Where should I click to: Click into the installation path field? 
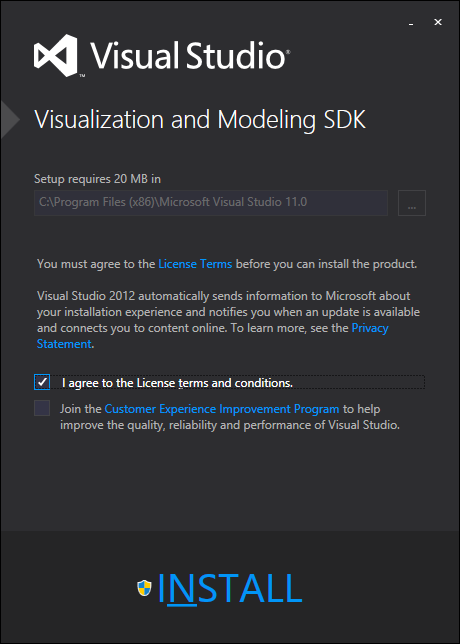211,203
